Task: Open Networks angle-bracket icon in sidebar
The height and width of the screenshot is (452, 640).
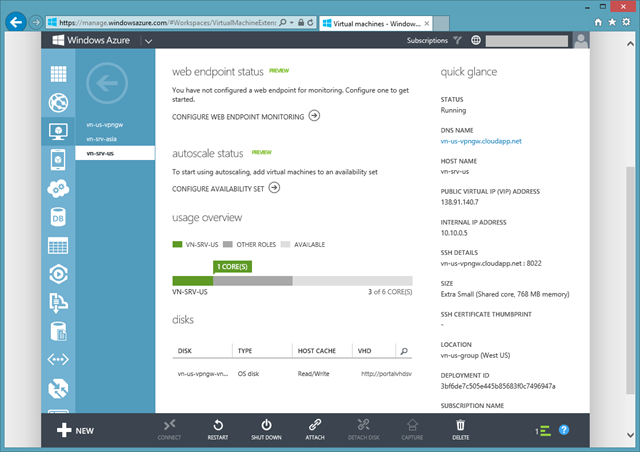Action: [58, 360]
